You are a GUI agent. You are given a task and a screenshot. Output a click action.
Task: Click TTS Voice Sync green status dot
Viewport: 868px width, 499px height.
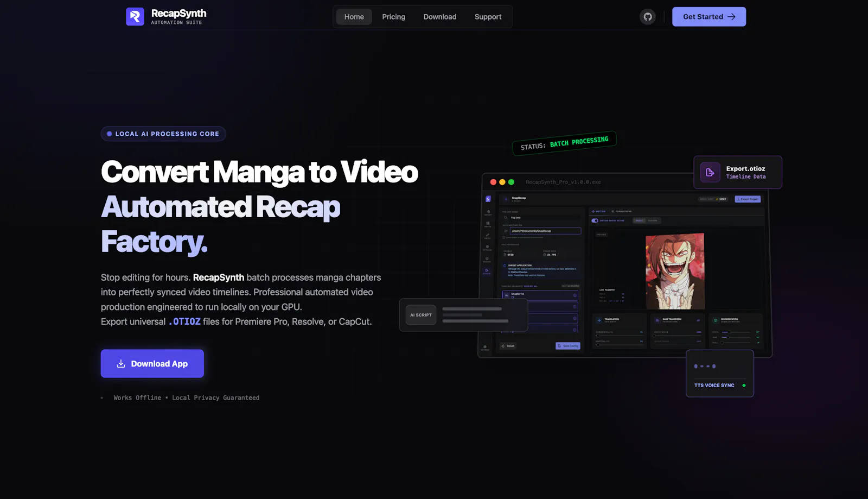(744, 386)
